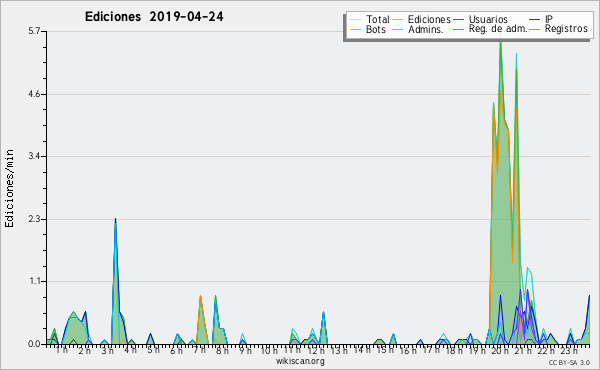The image size is (600, 370).
Task: Click the Usuarios legend label
Action: [x=488, y=19]
